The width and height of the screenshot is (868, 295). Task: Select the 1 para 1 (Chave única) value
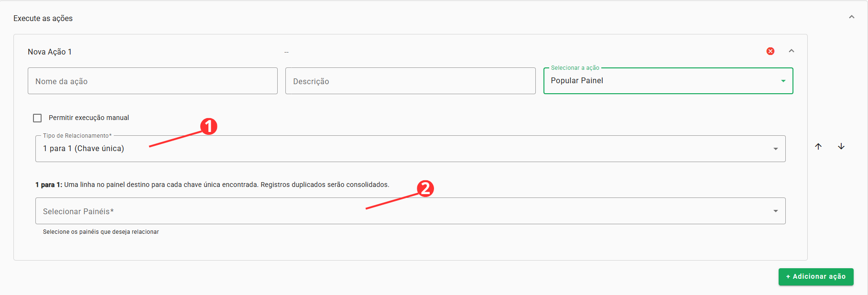84,149
